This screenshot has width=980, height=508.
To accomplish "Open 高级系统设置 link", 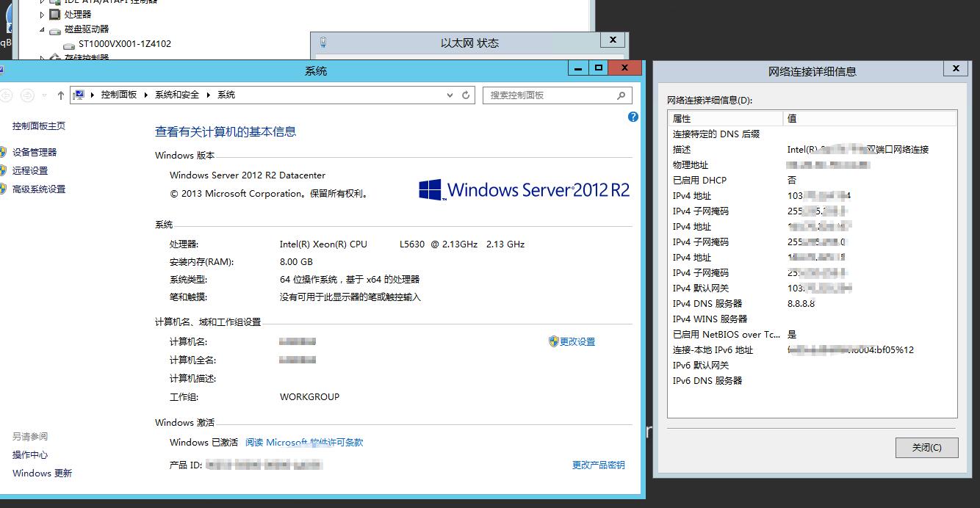I will click(39, 189).
